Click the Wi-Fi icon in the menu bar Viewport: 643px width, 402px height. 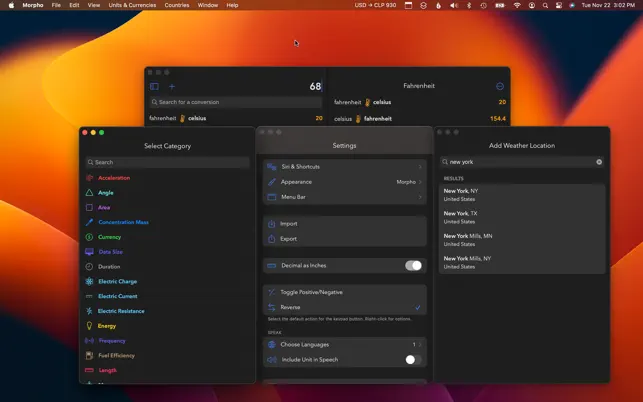pyautogui.click(x=517, y=5)
